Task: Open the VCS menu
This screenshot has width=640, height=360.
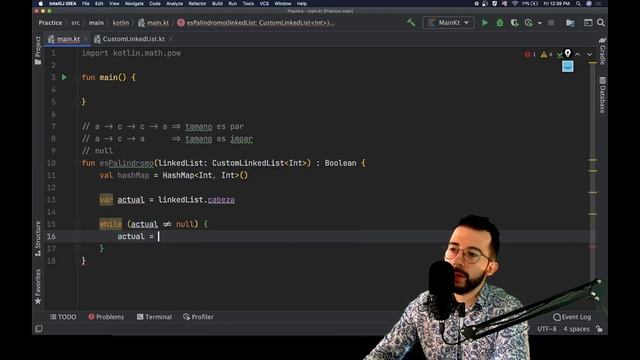Action: click(x=264, y=3)
